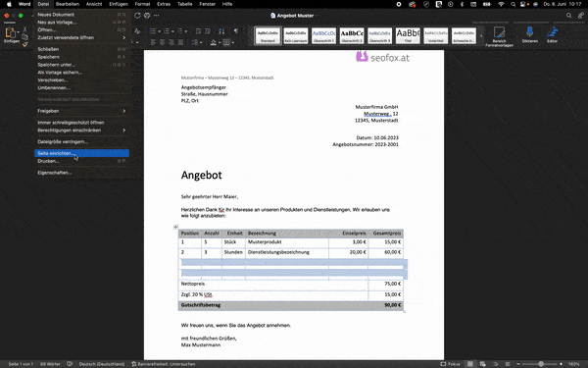Screen dimensions: 588x368
Task: Toggle the show paragraph marks icon
Action: click(x=236, y=31)
